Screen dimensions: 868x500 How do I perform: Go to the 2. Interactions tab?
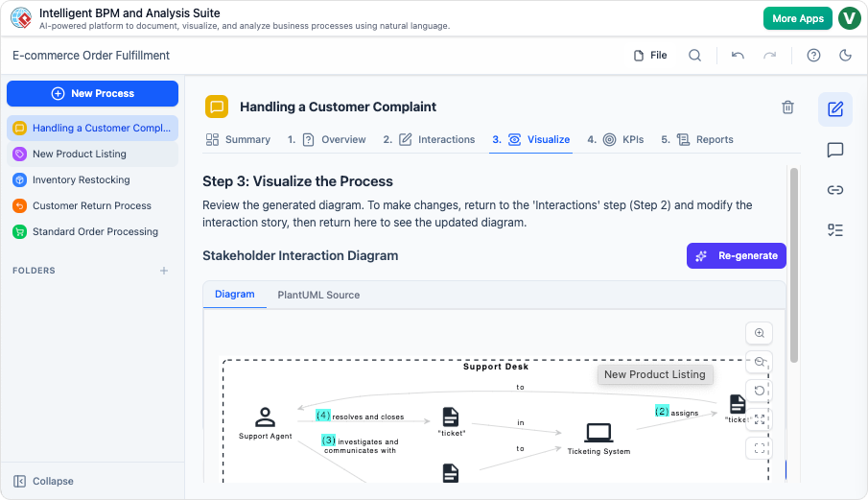click(429, 139)
